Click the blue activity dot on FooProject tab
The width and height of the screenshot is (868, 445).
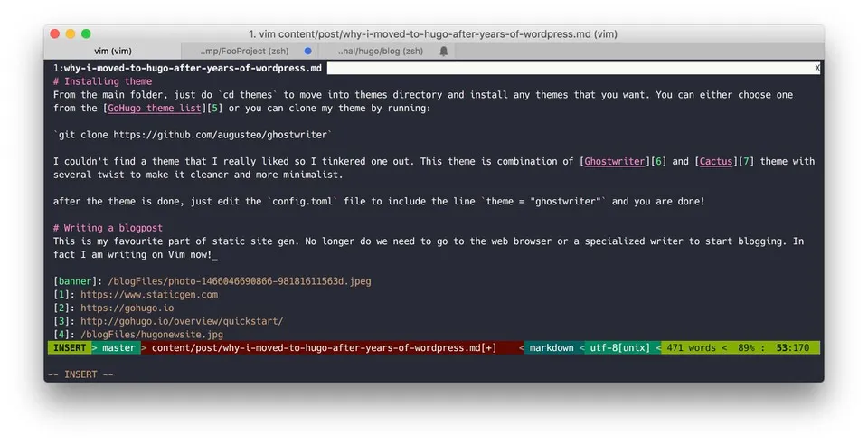coord(307,51)
